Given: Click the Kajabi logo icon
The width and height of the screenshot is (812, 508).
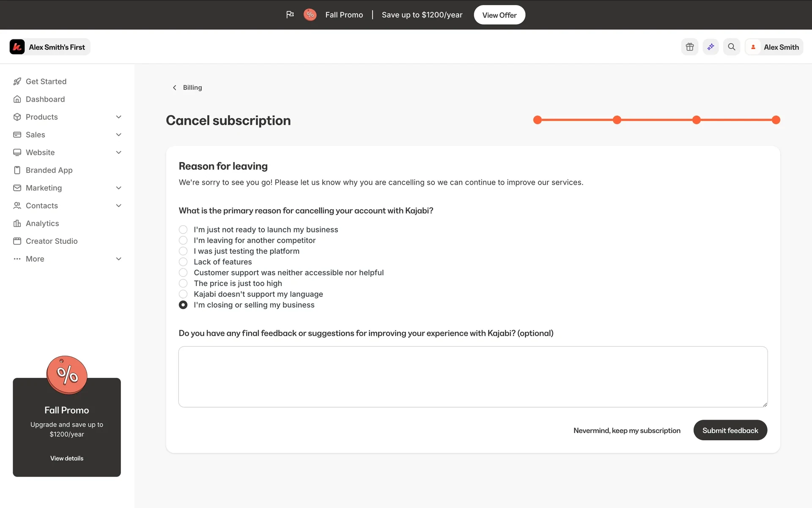Looking at the screenshot, I should tap(17, 47).
